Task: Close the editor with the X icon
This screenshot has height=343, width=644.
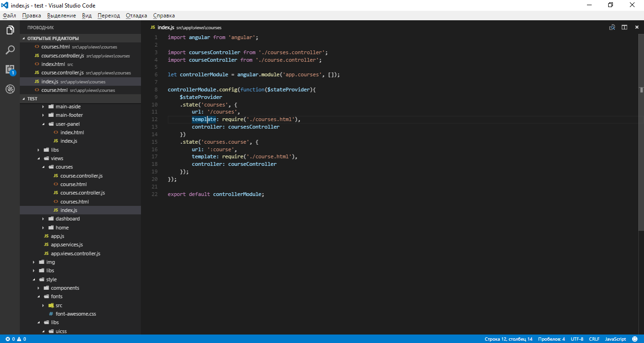Action: [636, 27]
